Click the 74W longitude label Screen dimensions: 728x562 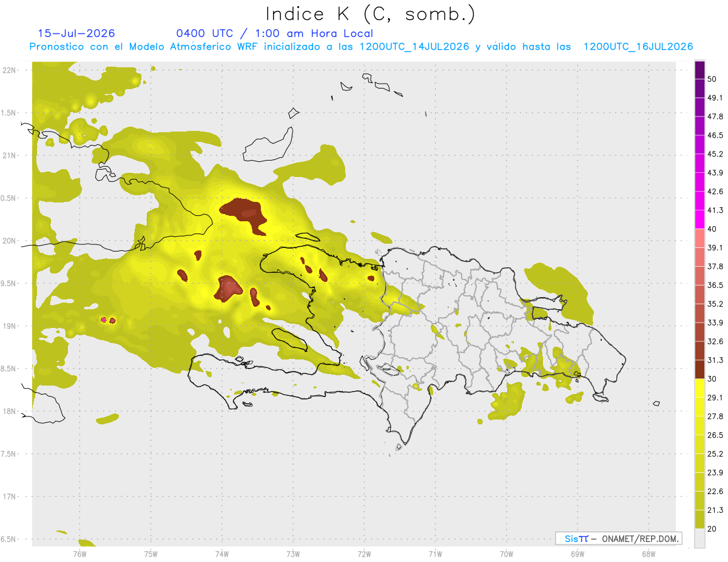(x=221, y=554)
